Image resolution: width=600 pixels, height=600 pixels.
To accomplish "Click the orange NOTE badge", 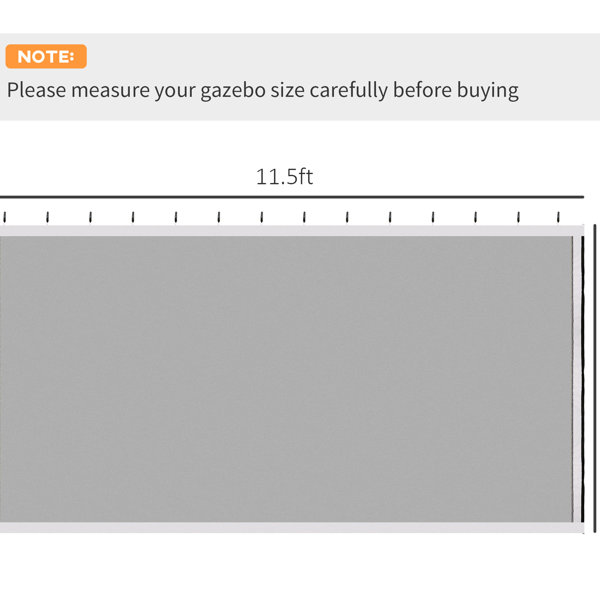I will click(x=46, y=56).
